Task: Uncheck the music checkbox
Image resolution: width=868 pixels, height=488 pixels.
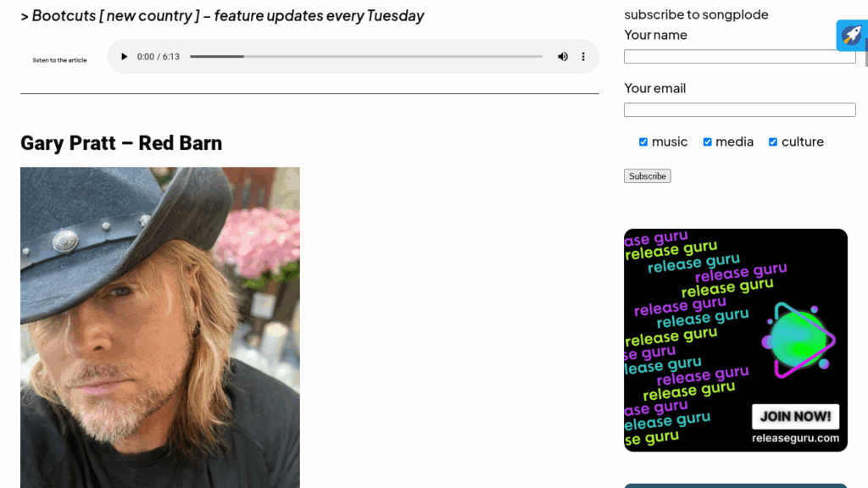Action: tap(643, 142)
